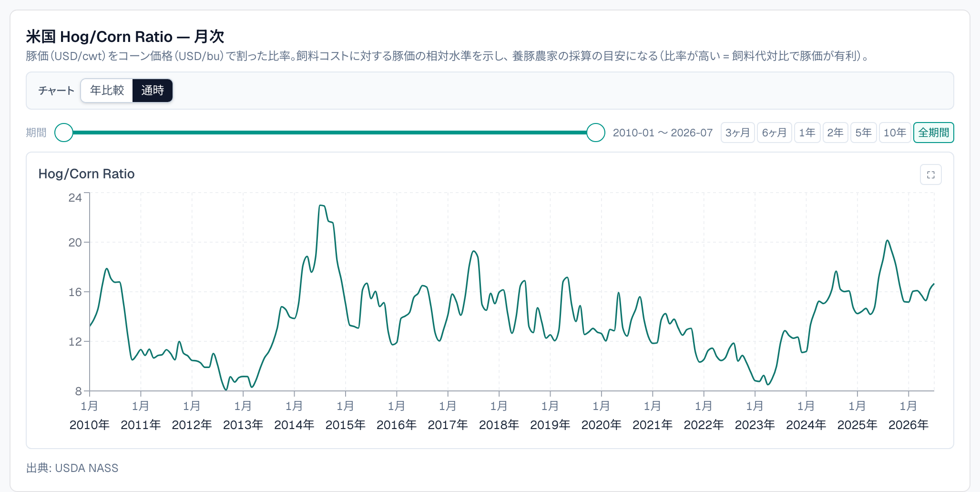This screenshot has height=492, width=980.
Task: Grab the period slider end handle
Action: pos(595,133)
